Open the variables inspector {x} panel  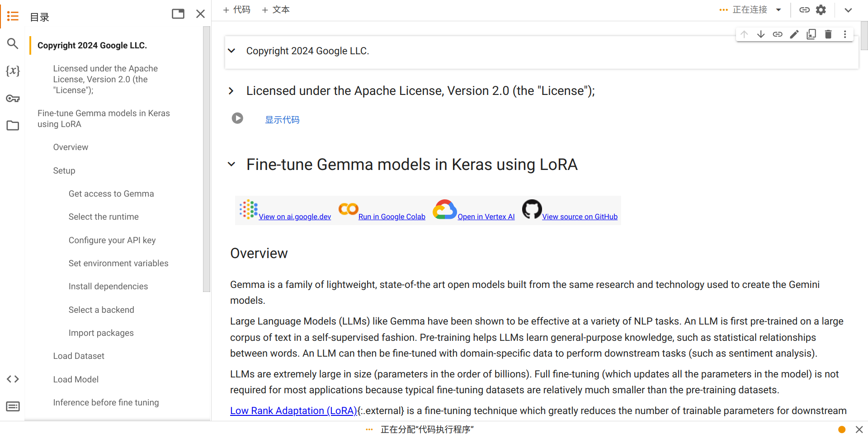[x=13, y=71]
